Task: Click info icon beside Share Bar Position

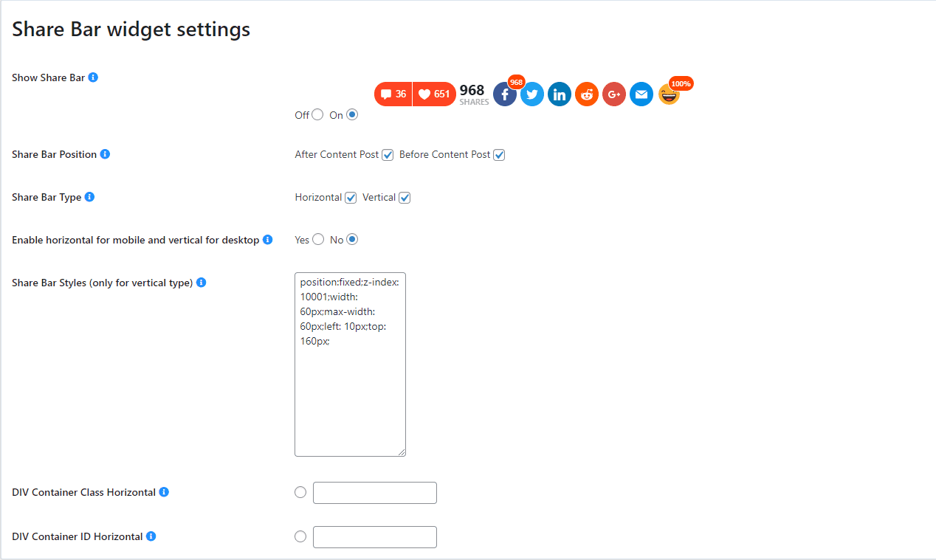Action: (x=105, y=154)
